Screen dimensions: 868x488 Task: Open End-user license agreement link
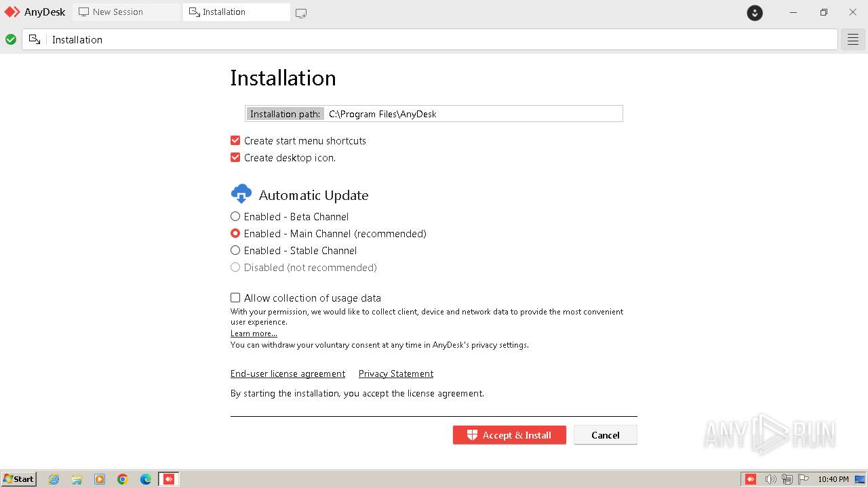click(x=288, y=373)
